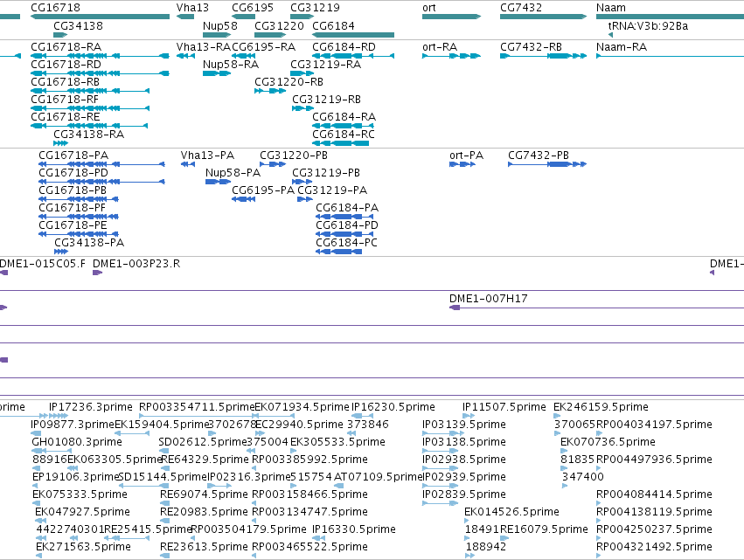Select transcript CG16718-RD
The width and height of the screenshot is (744, 560).
point(66,65)
